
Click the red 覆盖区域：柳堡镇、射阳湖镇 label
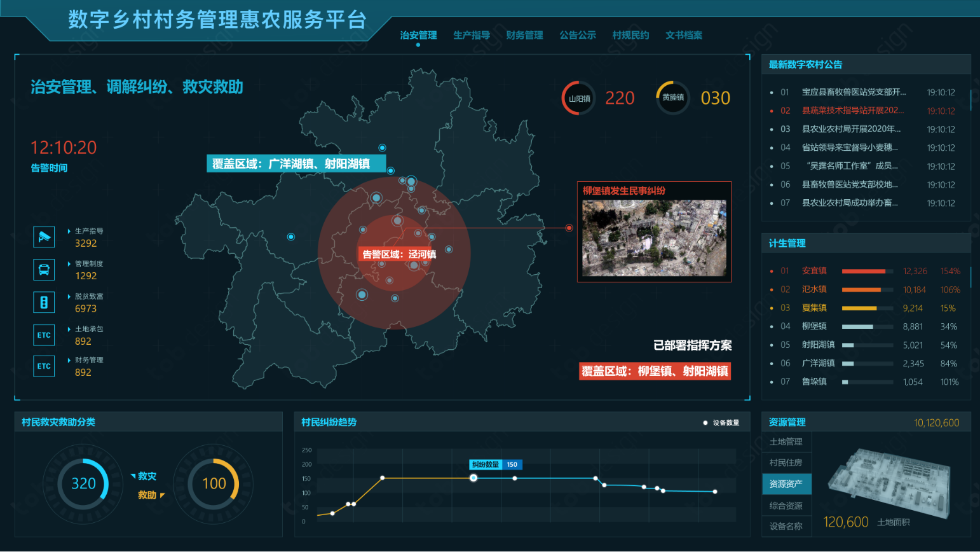click(x=655, y=371)
